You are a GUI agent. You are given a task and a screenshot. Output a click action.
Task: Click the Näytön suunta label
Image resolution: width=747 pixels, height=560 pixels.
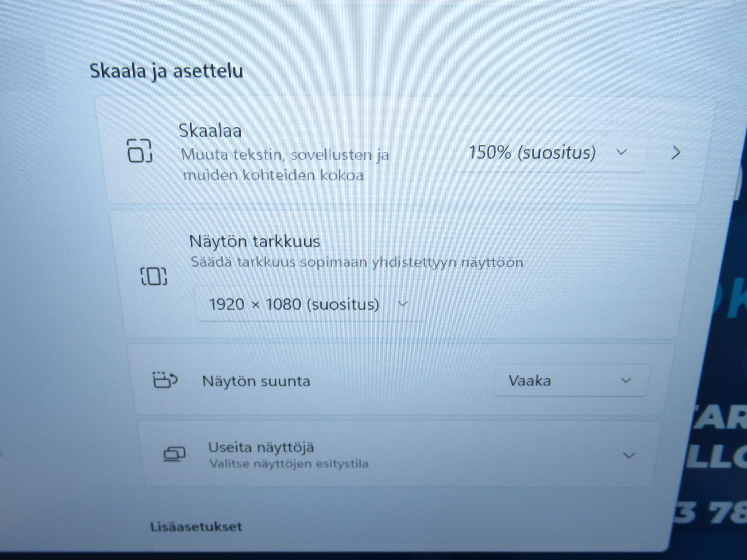click(x=256, y=381)
